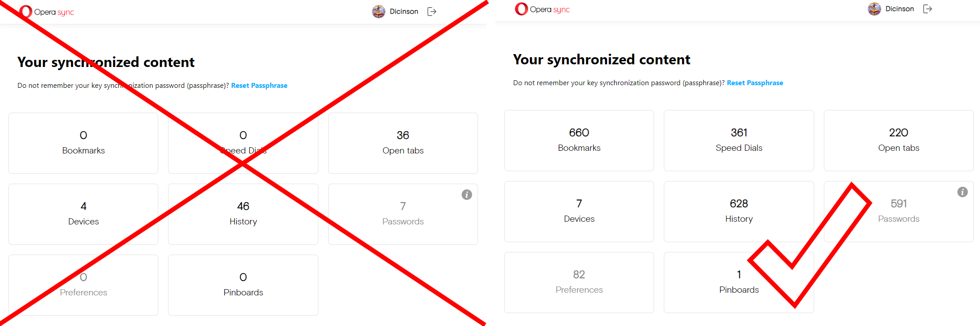Click Dicinson's avatar in the check-marked panel
The height and width of the screenshot is (326, 980).
click(874, 9)
